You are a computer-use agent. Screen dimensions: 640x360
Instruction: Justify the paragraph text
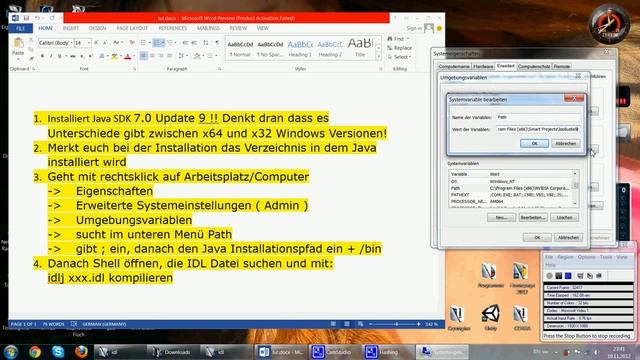(170, 56)
